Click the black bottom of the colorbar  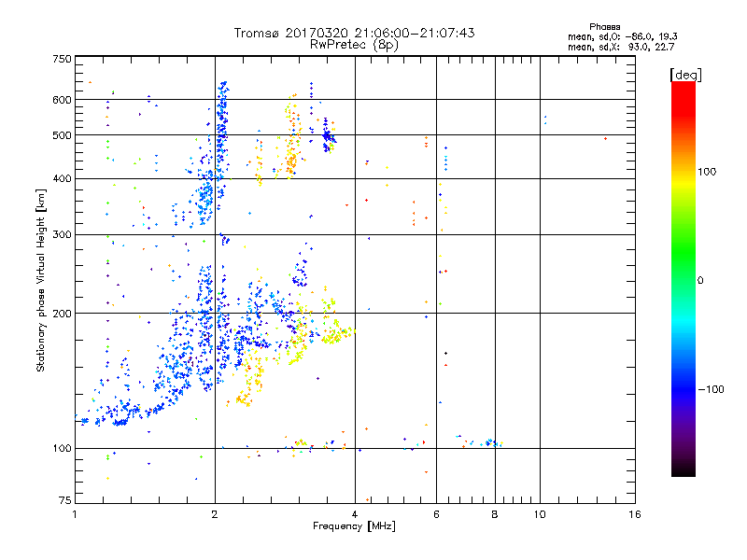tap(684, 469)
